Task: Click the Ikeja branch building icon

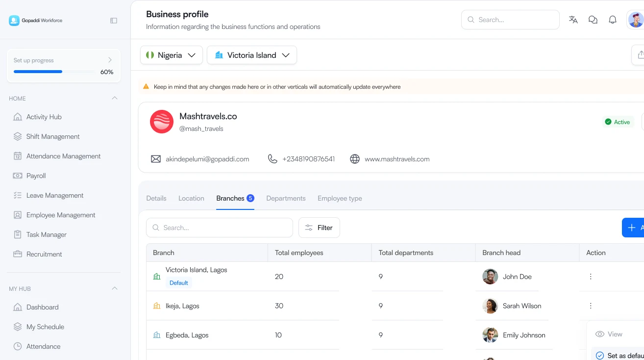Action: [157, 306]
